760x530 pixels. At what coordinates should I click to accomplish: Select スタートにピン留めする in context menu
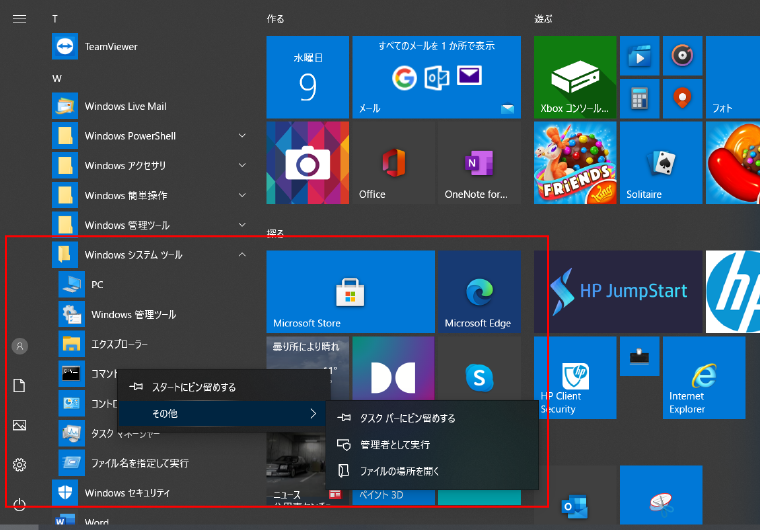(224, 387)
